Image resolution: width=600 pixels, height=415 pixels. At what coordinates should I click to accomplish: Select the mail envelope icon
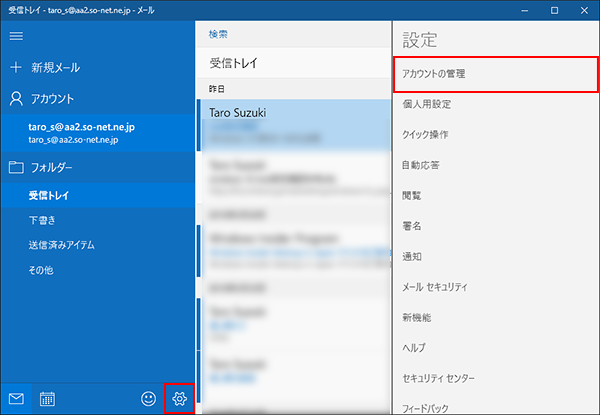pos(15,398)
